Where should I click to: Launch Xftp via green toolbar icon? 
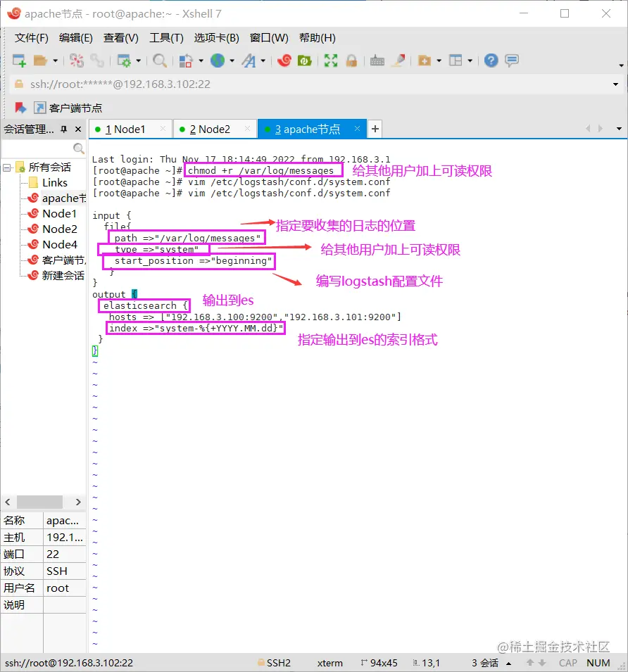tap(305, 61)
